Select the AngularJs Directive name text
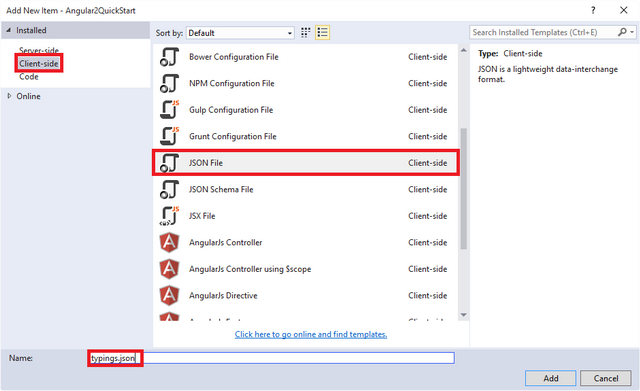The height and width of the screenshot is (391, 640). pos(223,295)
